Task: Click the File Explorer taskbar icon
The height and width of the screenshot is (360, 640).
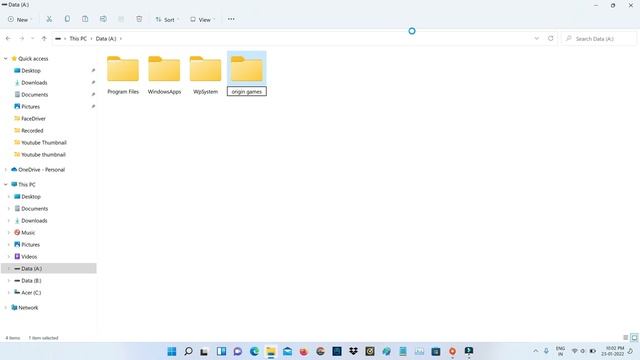Action: point(271,351)
